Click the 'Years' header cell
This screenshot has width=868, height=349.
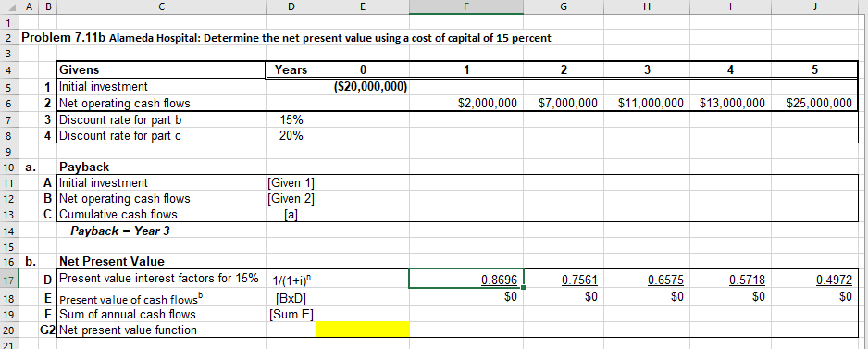[291, 69]
